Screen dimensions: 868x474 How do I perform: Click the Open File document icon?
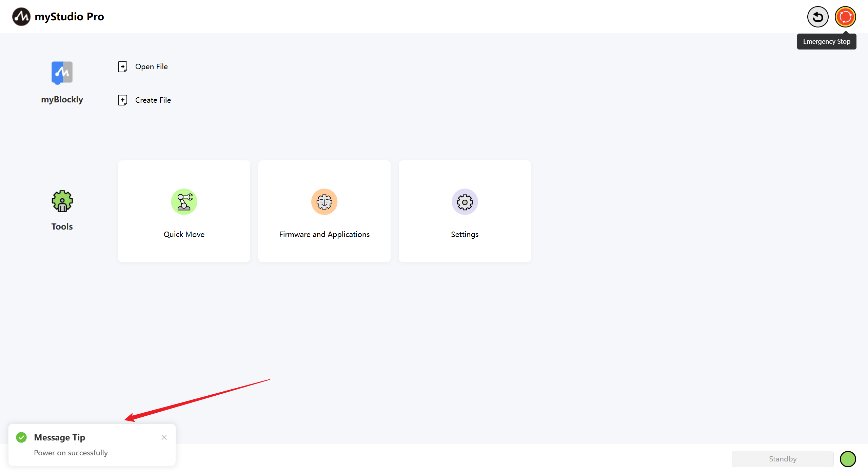(122, 67)
